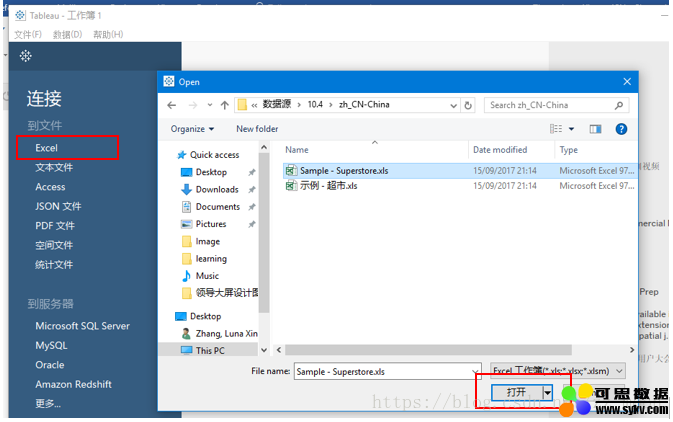Toggle the preview pane icon

595,129
